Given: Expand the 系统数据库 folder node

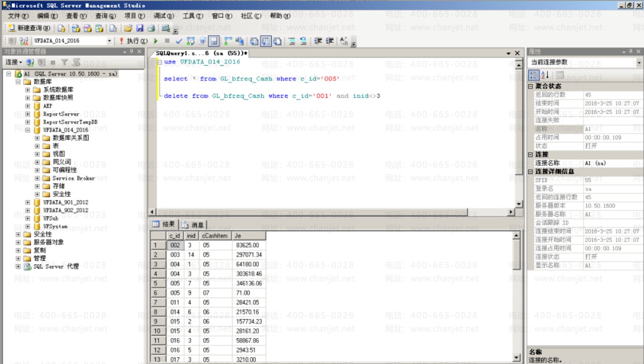Looking at the screenshot, I should coord(27,90).
